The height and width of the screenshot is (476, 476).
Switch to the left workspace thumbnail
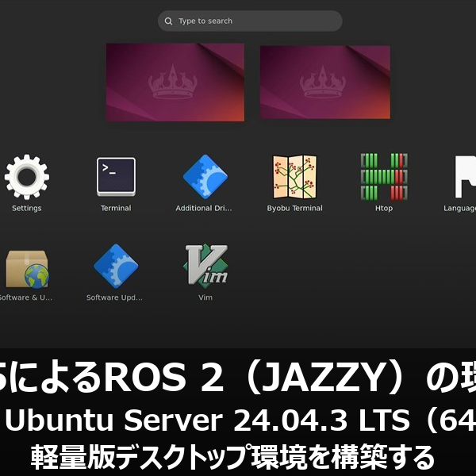click(x=175, y=82)
